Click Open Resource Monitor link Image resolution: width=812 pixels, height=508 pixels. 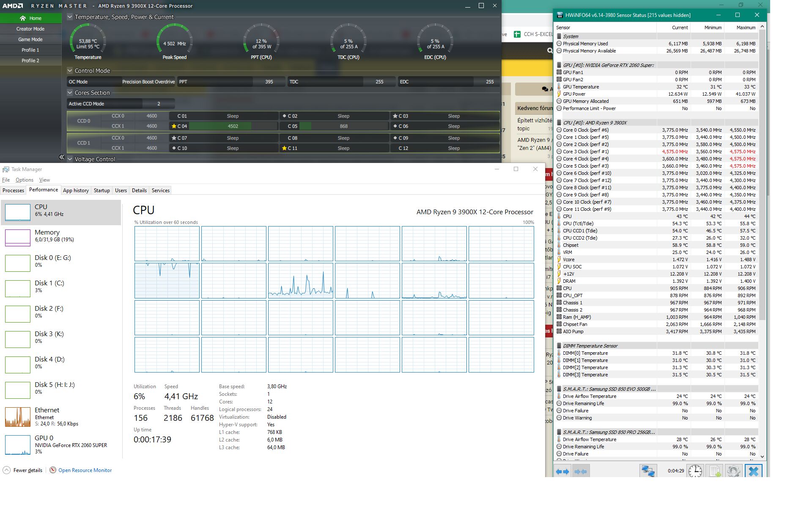click(85, 470)
